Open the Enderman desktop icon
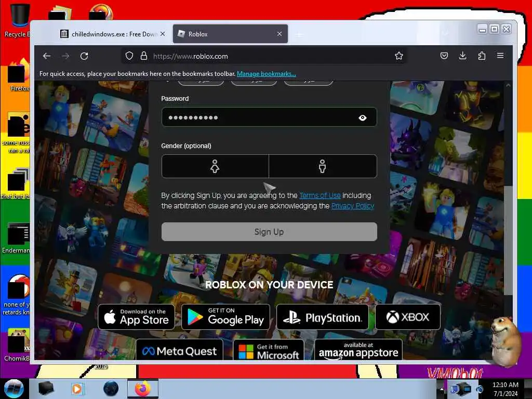This screenshot has width=532, height=399. (x=17, y=237)
